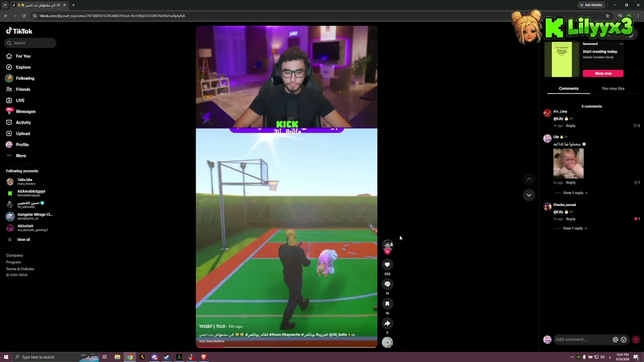Viewport: 644px width, 362px height.
Task: Go to the Following feed
Action: point(21,78)
